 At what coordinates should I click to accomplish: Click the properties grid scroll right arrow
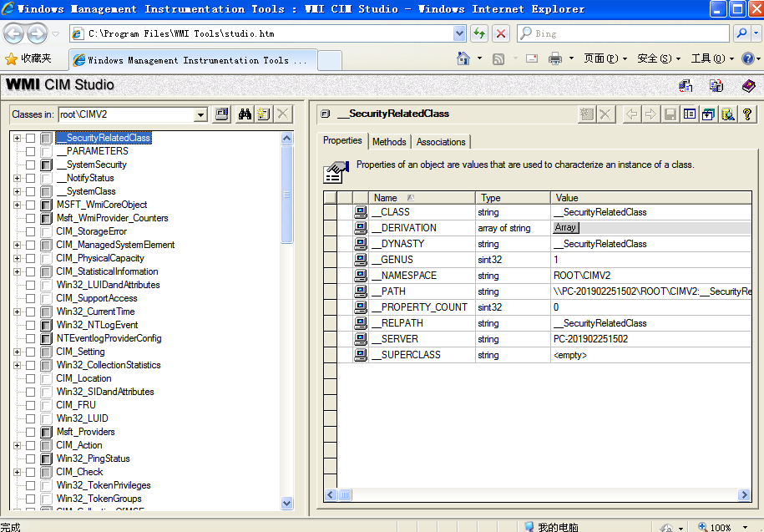click(x=744, y=495)
